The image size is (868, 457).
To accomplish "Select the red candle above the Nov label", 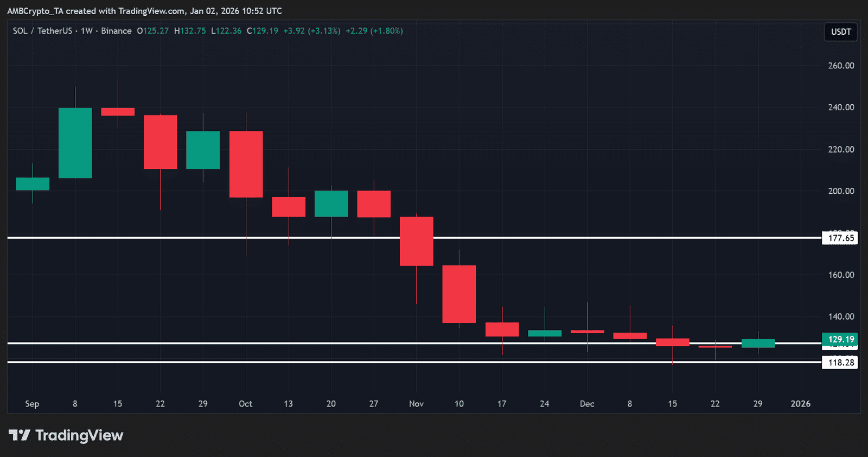I will pos(417,242).
